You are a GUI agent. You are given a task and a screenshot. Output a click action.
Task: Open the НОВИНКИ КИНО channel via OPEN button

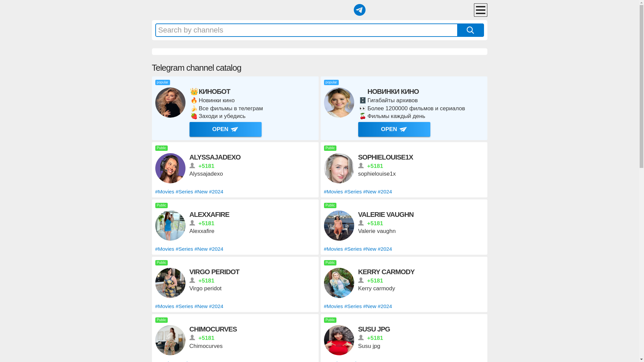(394, 129)
